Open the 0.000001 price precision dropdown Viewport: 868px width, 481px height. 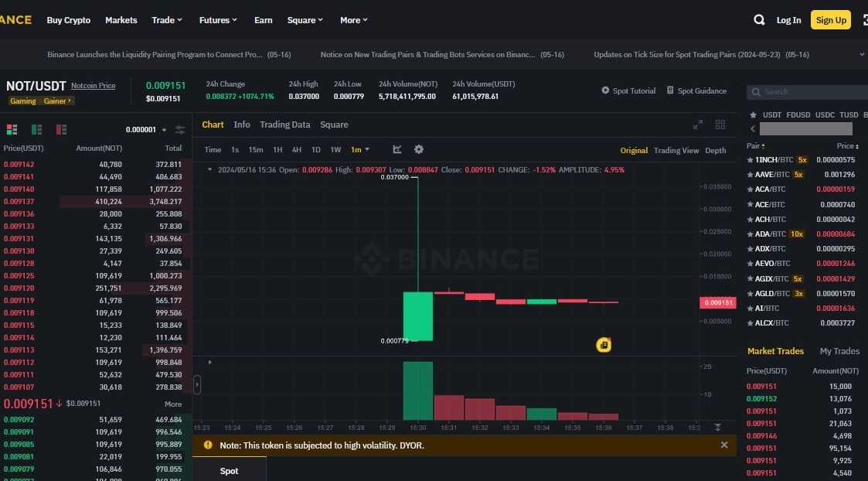pyautogui.click(x=146, y=130)
